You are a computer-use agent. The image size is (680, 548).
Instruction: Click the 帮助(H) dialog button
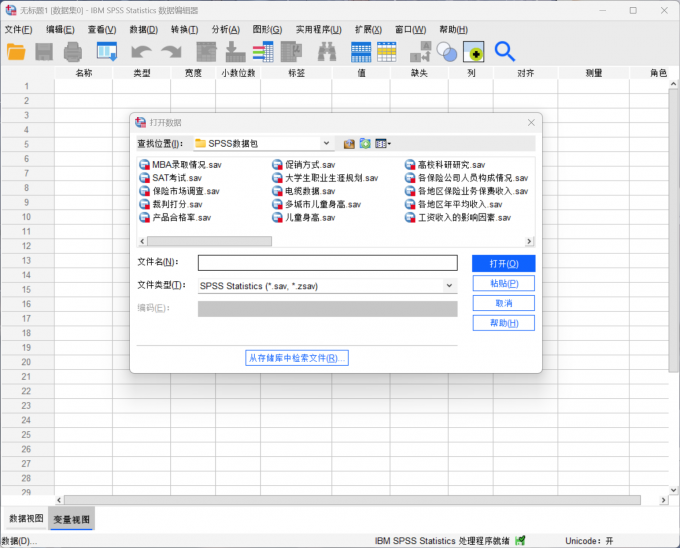pyautogui.click(x=503, y=323)
